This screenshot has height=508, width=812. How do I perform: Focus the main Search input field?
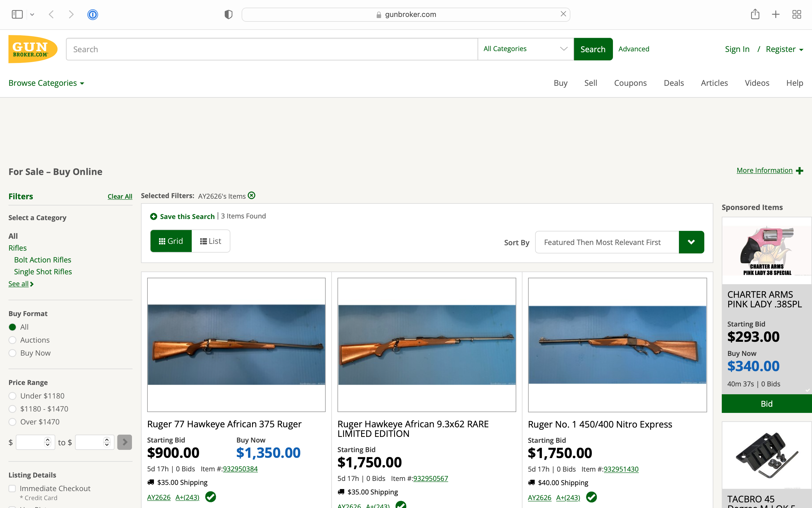272,49
